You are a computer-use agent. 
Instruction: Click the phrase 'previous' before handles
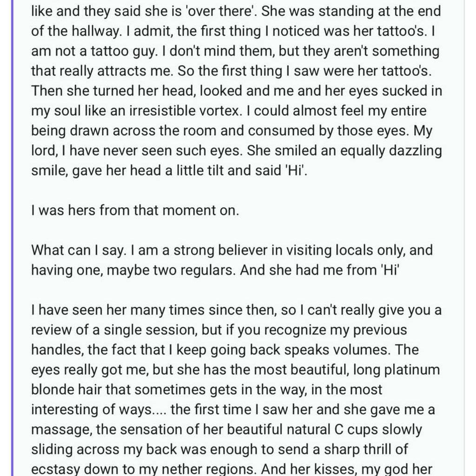[366, 331]
